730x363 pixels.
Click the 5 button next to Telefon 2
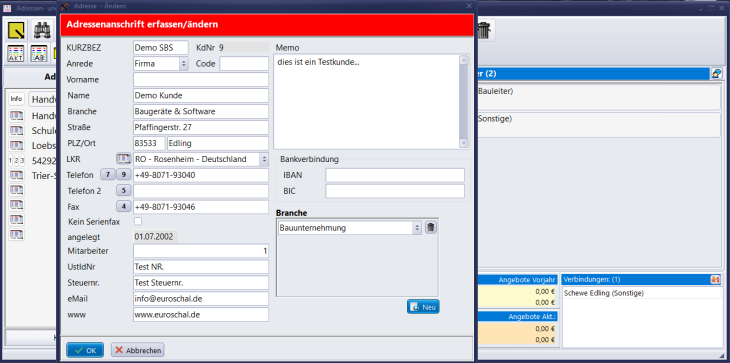pyautogui.click(x=123, y=190)
